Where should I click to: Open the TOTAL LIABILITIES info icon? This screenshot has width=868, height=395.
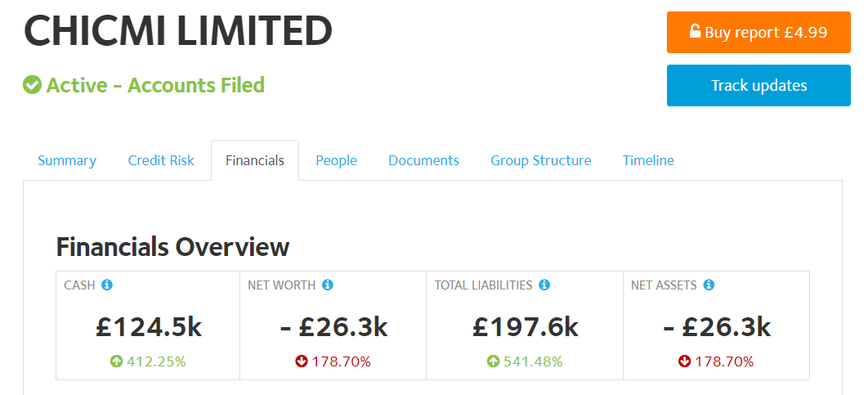click(x=544, y=285)
